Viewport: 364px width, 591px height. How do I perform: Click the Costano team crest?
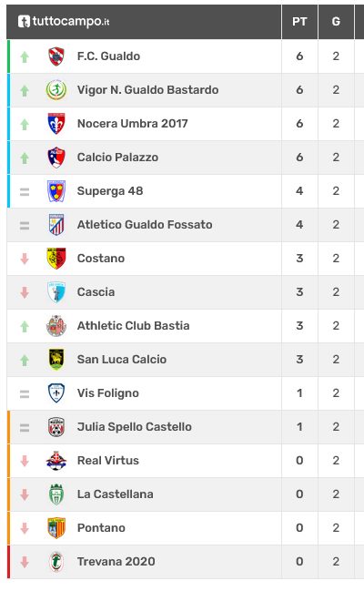coord(56,259)
